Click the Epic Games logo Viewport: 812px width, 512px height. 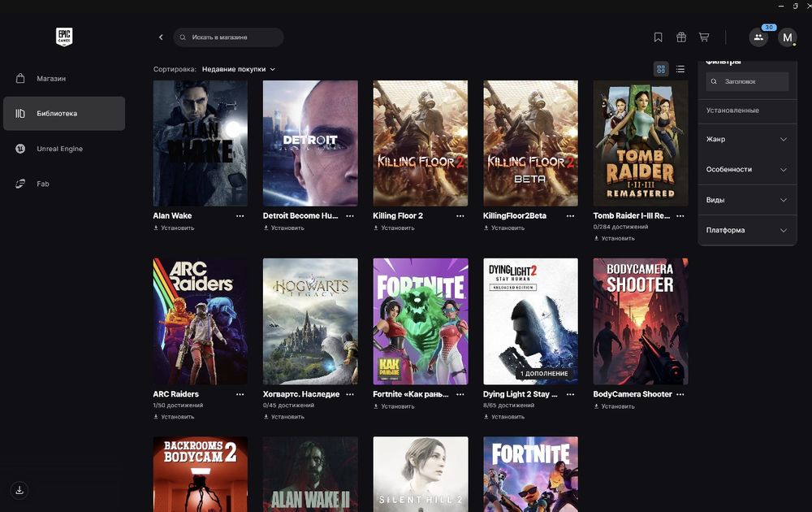(64, 37)
